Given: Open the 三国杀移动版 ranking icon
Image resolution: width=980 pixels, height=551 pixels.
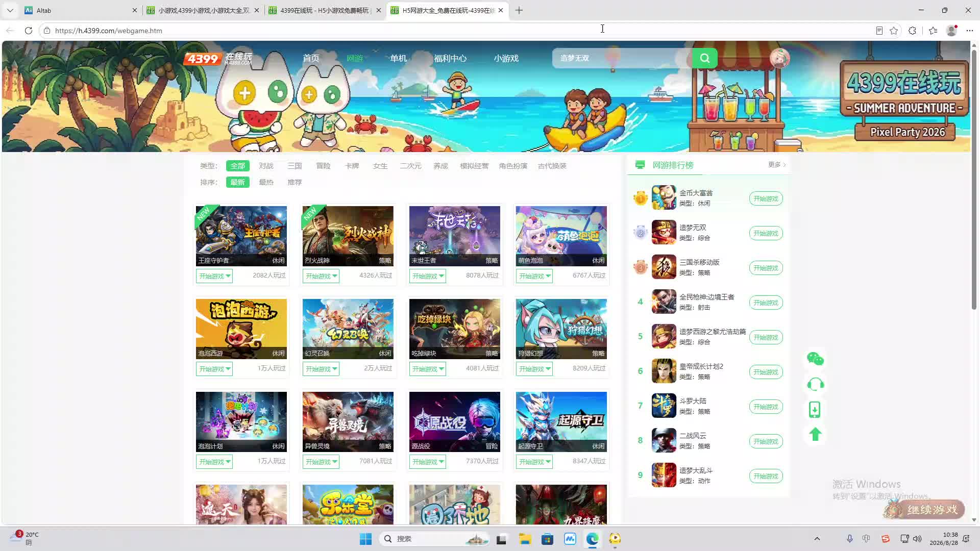Looking at the screenshot, I should tap(664, 267).
